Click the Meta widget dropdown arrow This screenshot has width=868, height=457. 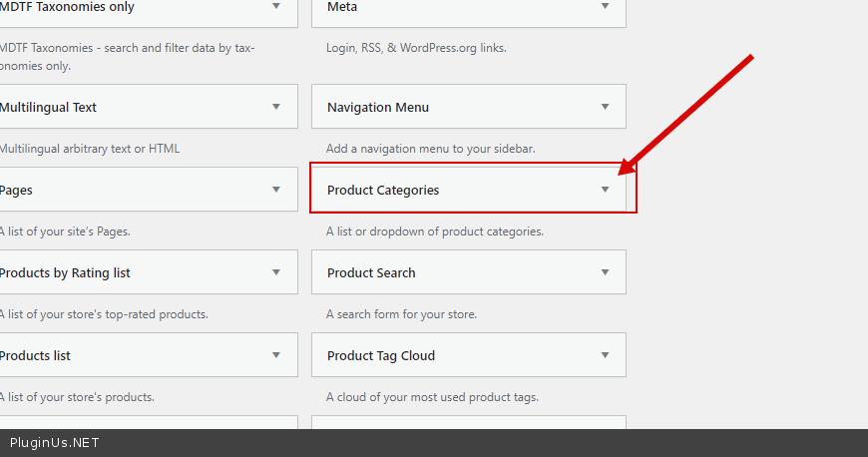coord(605,7)
